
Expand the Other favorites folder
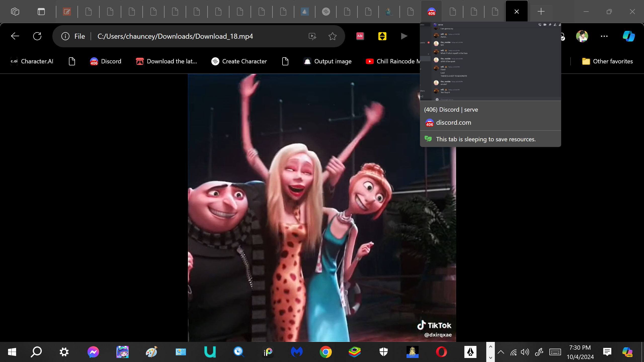point(607,61)
